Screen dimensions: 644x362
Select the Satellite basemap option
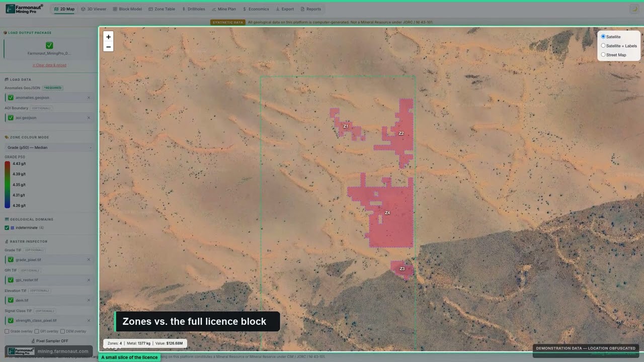coord(603,37)
